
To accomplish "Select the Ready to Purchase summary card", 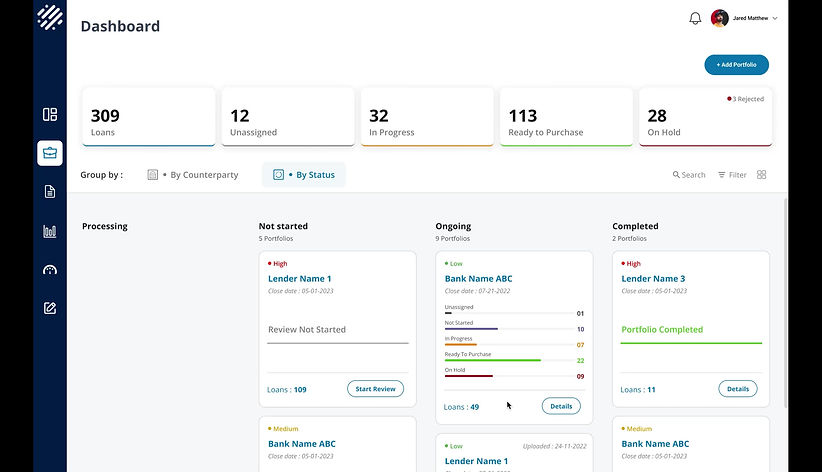I will pos(566,117).
